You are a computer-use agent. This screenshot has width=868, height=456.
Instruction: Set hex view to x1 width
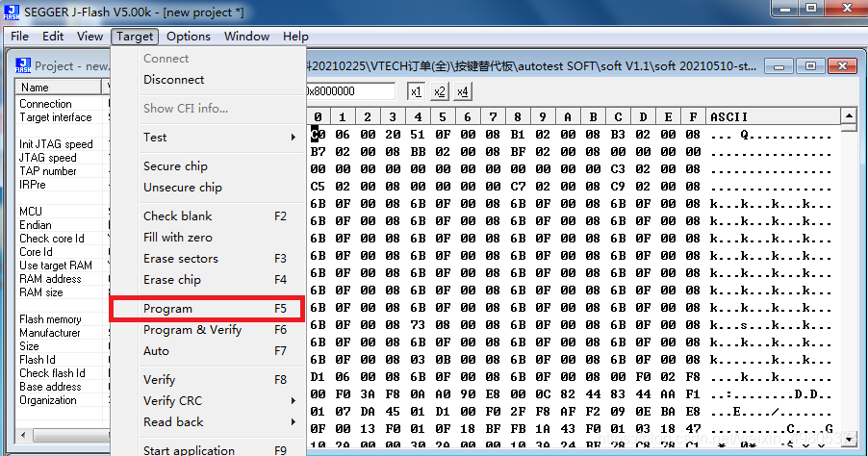[x=416, y=91]
